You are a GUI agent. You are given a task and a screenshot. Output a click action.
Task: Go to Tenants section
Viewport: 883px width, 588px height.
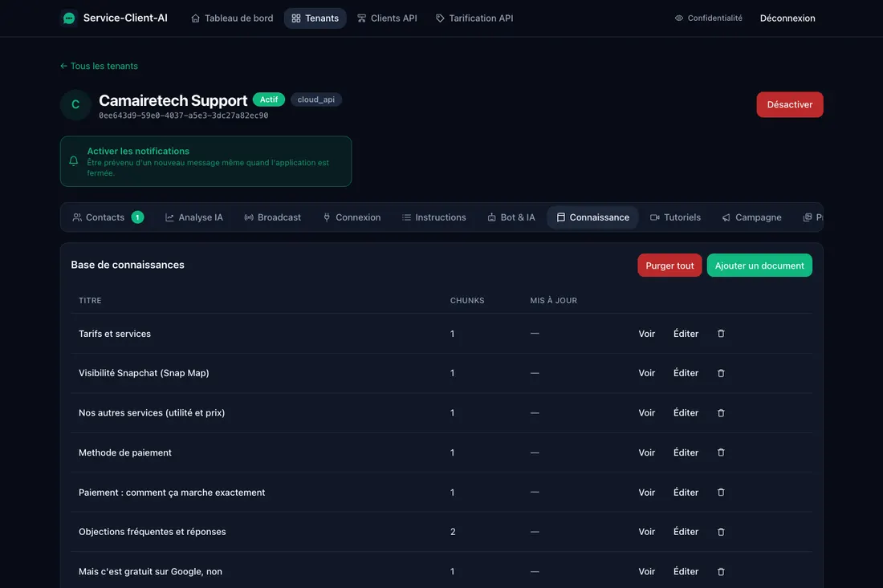[315, 18]
